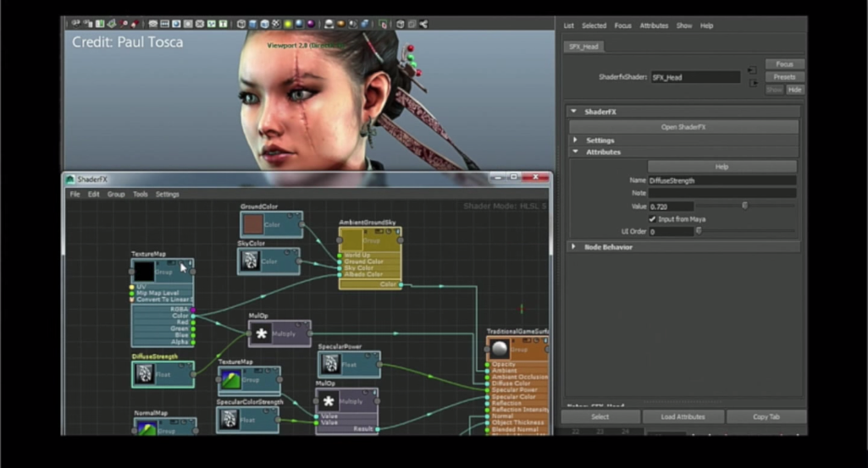Click the SkyColor node thumbnail icon
This screenshot has width=868, height=468.
[x=250, y=262]
